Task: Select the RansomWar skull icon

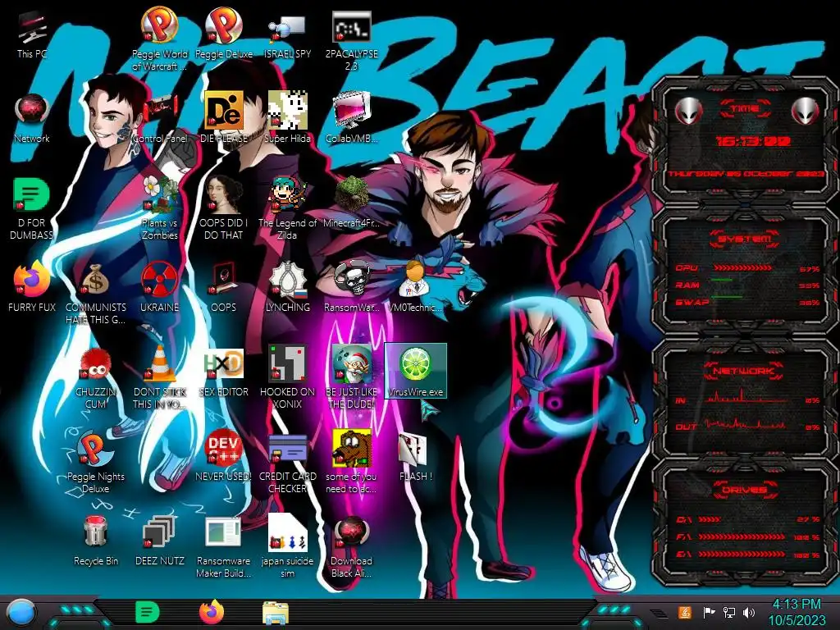Action: tap(351, 286)
